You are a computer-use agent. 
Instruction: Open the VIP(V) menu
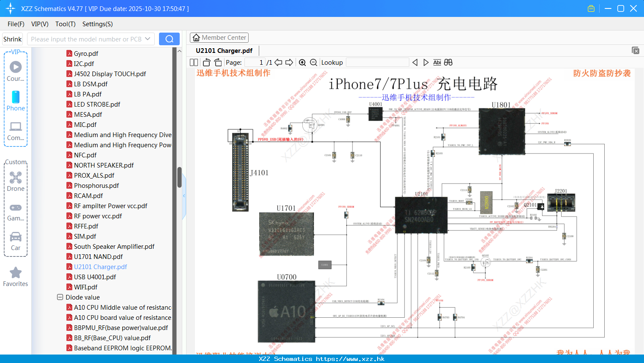tap(40, 24)
